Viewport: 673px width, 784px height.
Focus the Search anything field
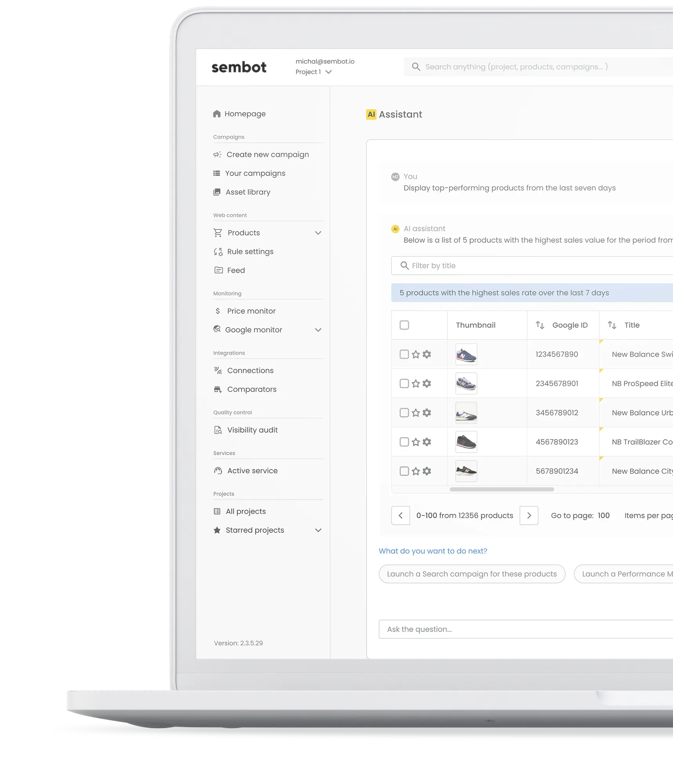point(538,67)
